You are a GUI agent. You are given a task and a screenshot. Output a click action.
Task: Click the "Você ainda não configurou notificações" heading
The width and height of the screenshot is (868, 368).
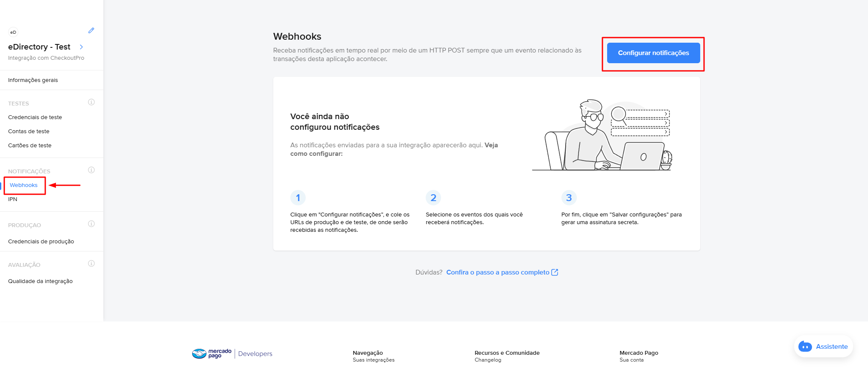coord(335,122)
